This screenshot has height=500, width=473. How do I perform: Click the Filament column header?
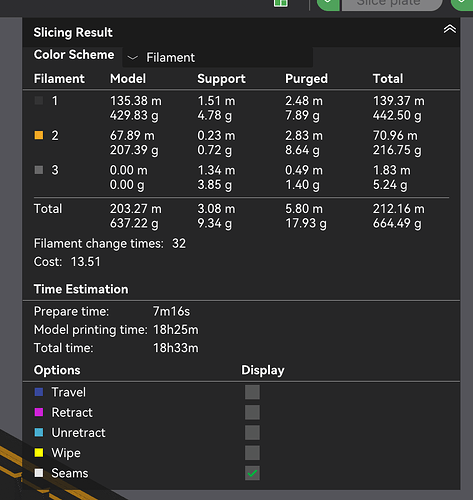(59, 79)
